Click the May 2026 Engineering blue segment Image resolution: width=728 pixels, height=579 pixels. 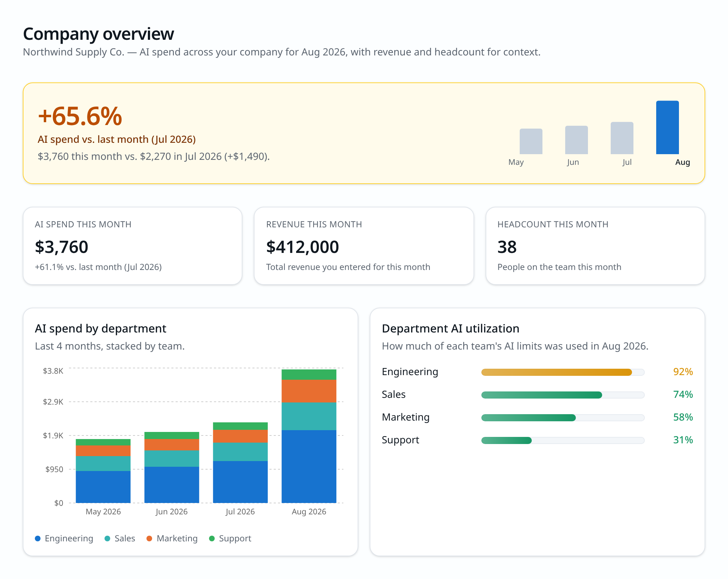point(103,487)
